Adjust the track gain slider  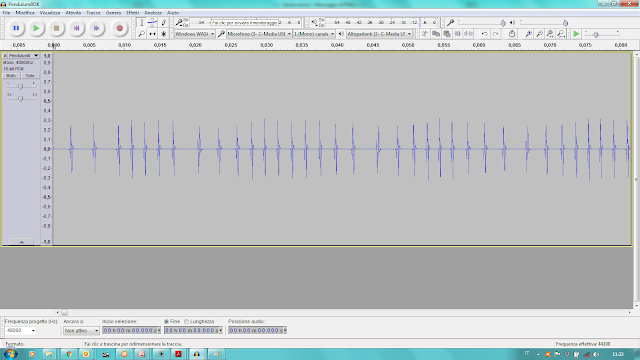(x=20, y=86)
